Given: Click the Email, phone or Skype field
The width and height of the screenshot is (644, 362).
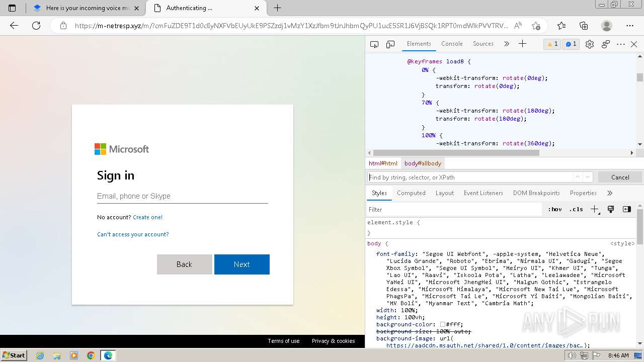Looking at the screenshot, I should (x=183, y=196).
